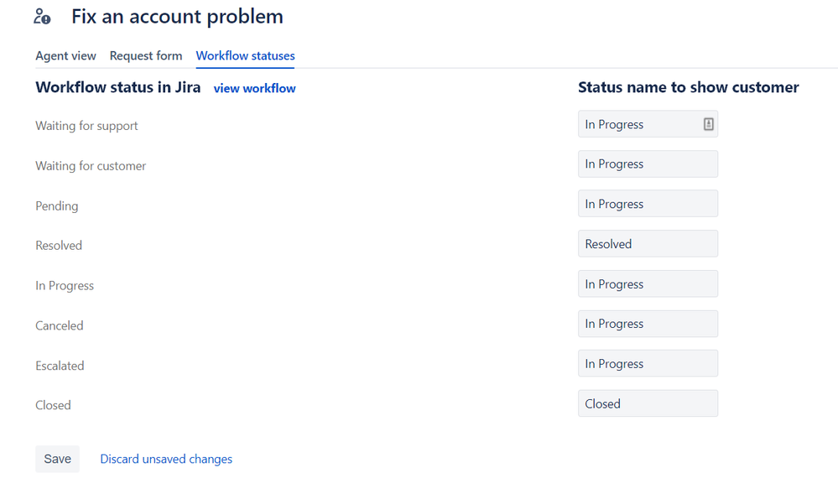The width and height of the screenshot is (838, 504).
Task: Click the Fix an account problem title
Action: [176, 16]
